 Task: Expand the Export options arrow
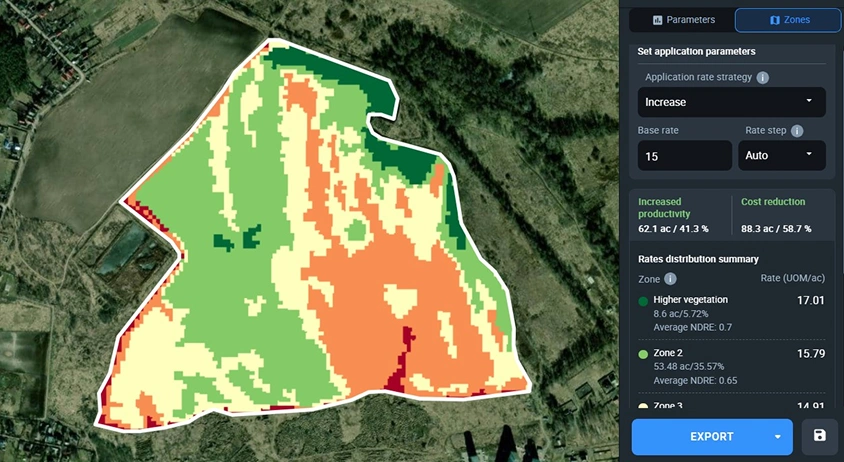[x=778, y=437]
